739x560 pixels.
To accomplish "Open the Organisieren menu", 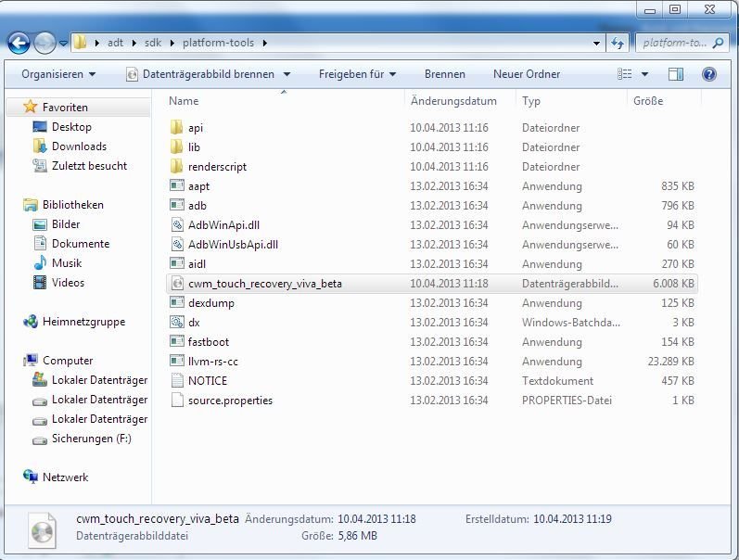I will (x=58, y=74).
